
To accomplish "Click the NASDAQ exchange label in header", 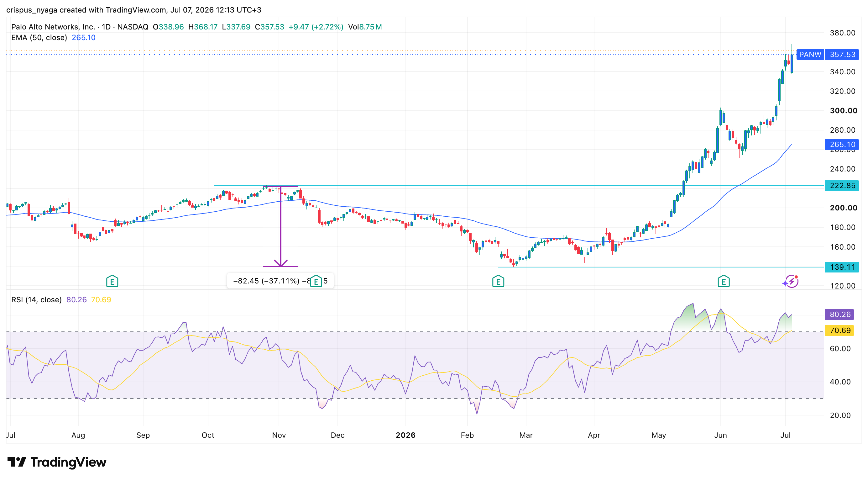I will (x=133, y=27).
